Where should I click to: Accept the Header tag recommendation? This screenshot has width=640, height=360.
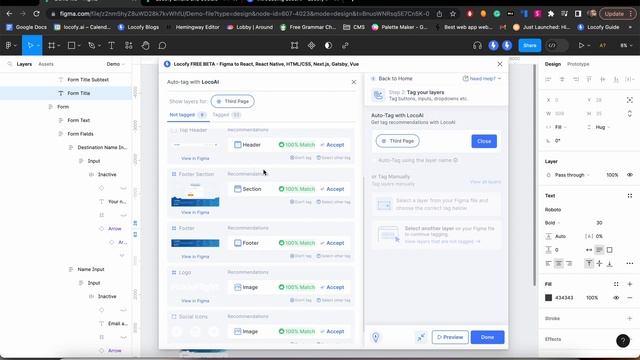tap(332, 145)
